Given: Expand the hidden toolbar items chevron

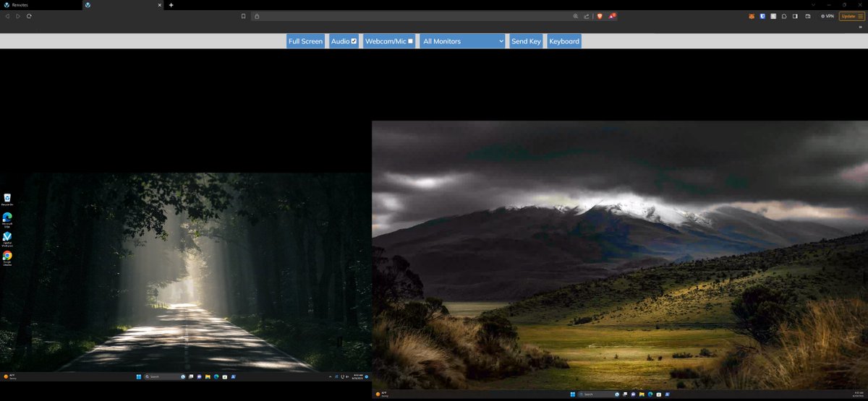Looking at the screenshot, I should click(860, 27).
